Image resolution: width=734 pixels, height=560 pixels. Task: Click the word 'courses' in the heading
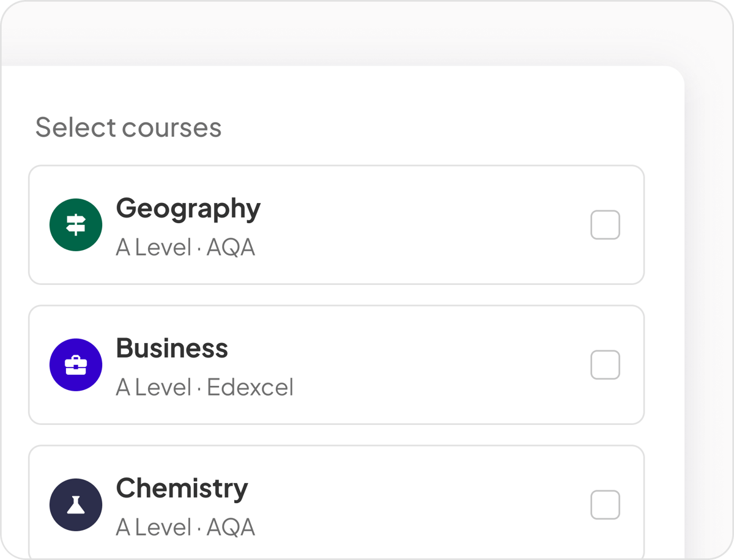pyautogui.click(x=171, y=128)
